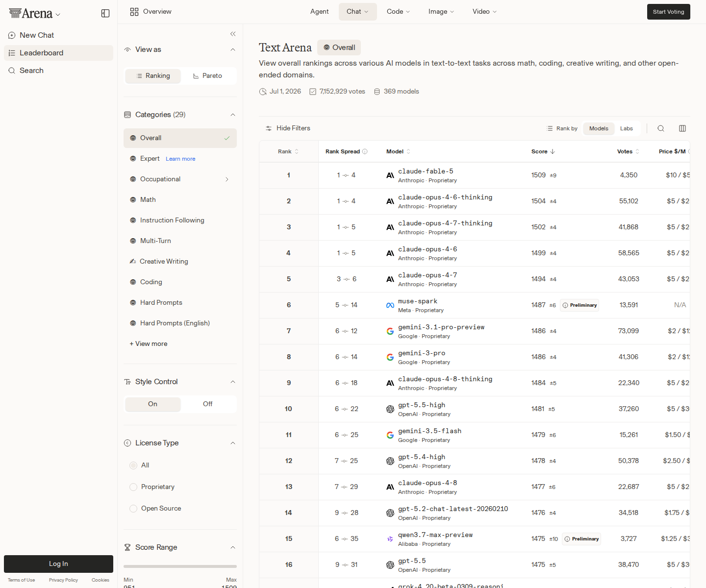Select the Open Source license option
The width and height of the screenshot is (706, 588).
(155, 509)
